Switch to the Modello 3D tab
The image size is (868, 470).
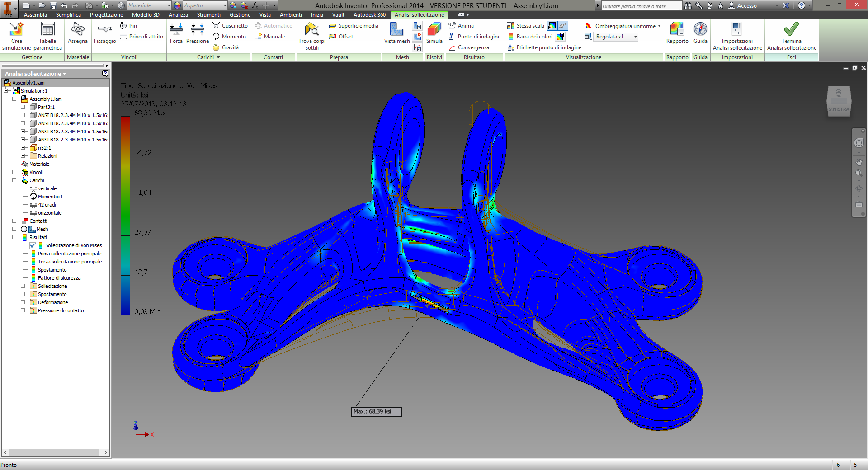146,15
